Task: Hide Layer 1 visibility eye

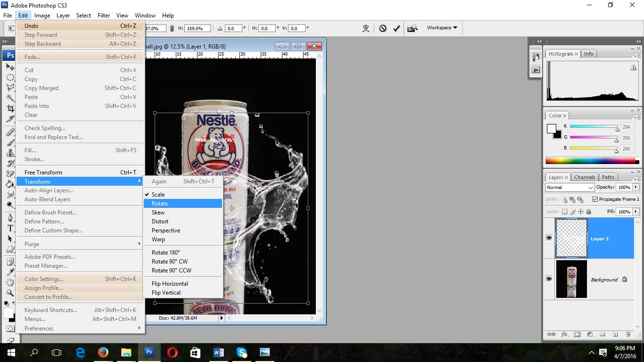Action: coord(549,238)
